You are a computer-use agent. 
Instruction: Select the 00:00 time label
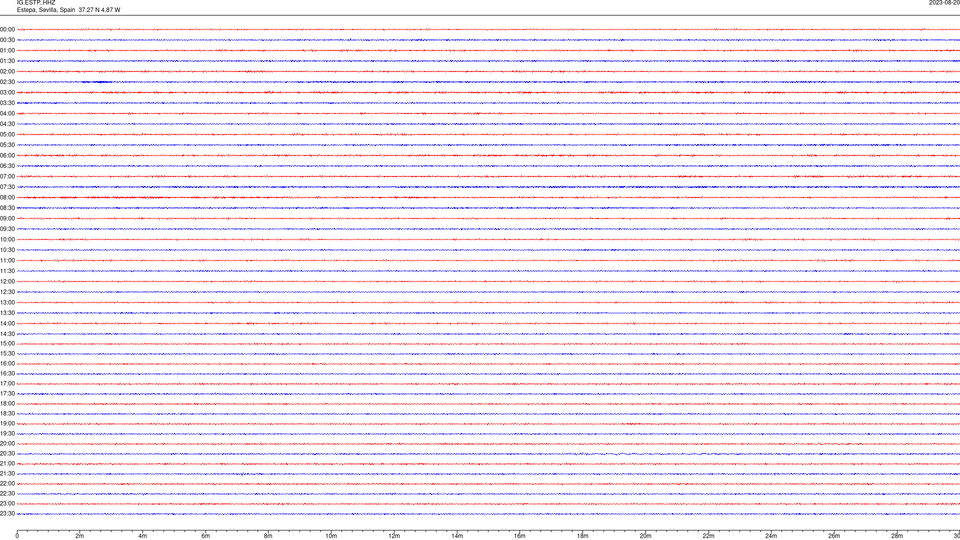coord(7,29)
